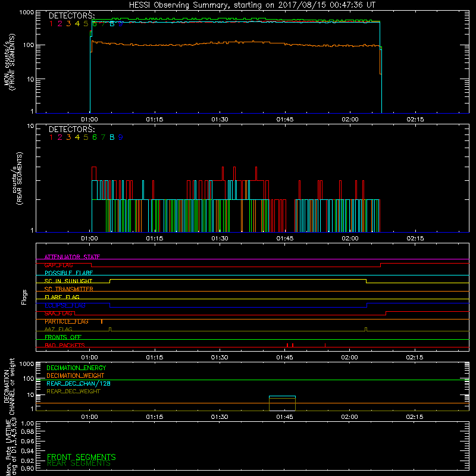Click the 0.94 value on livetime axis
Screen dimensions: 476x476
click(x=27, y=450)
